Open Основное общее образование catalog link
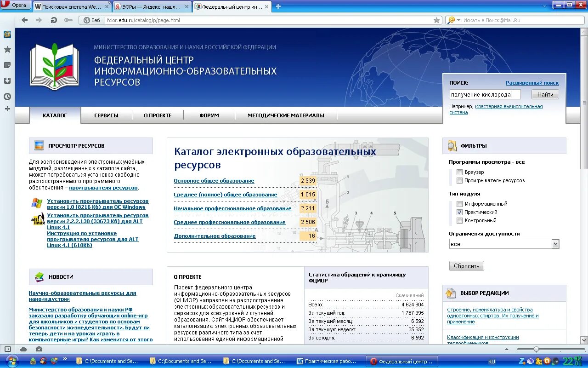The image size is (588, 368). [214, 181]
